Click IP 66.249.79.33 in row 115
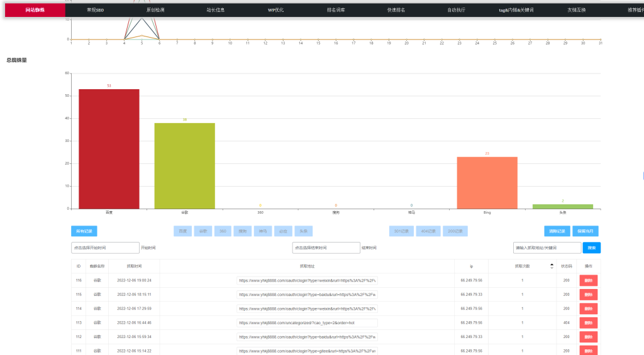Image resolution: width=644 pixels, height=355 pixels. (471, 295)
